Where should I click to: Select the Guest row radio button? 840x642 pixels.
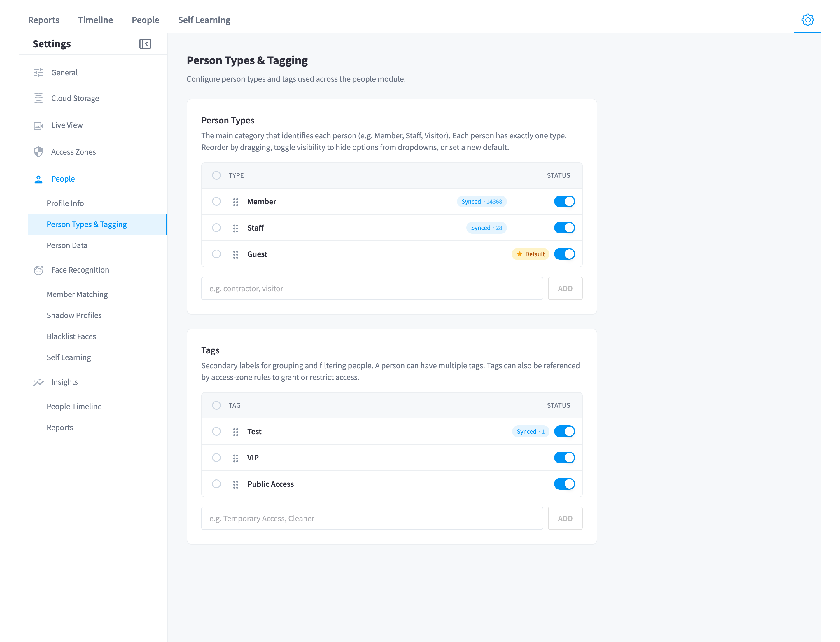click(216, 254)
